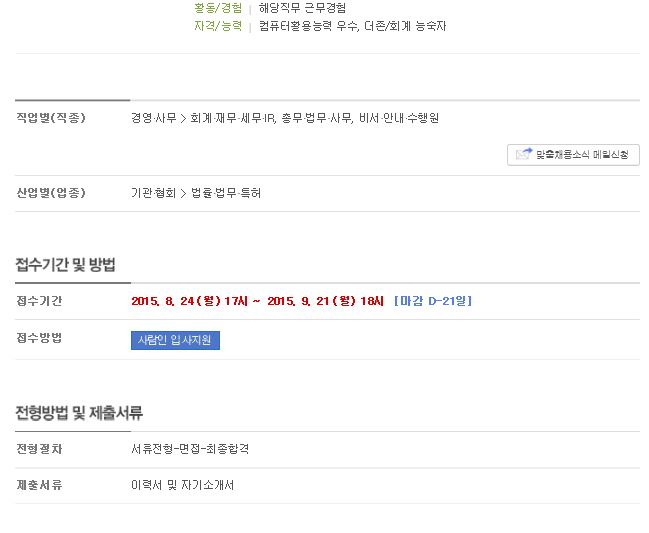This screenshot has height=533, width=649.
Task: Open 맞춤채용소식 메일신청 subscription
Action: [x=573, y=155]
